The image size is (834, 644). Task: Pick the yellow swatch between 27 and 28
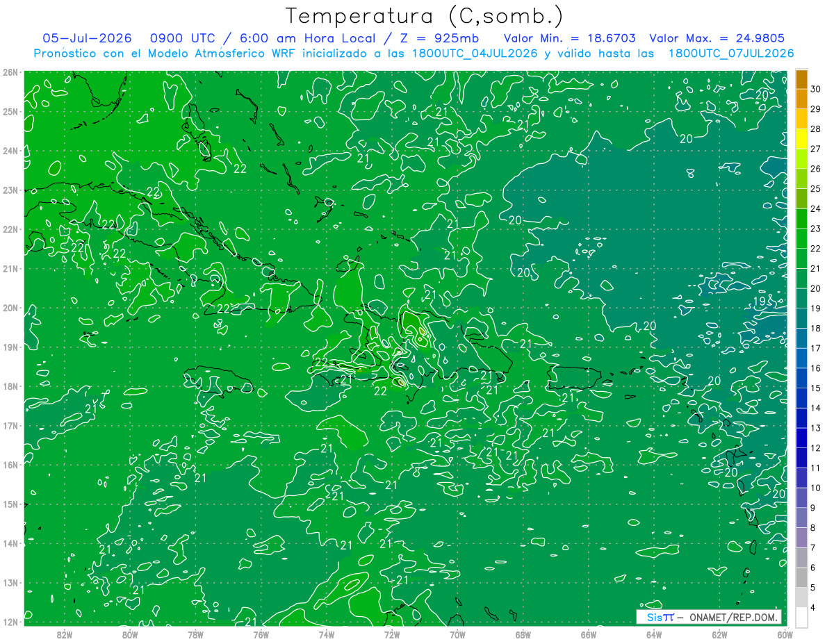[801, 139]
